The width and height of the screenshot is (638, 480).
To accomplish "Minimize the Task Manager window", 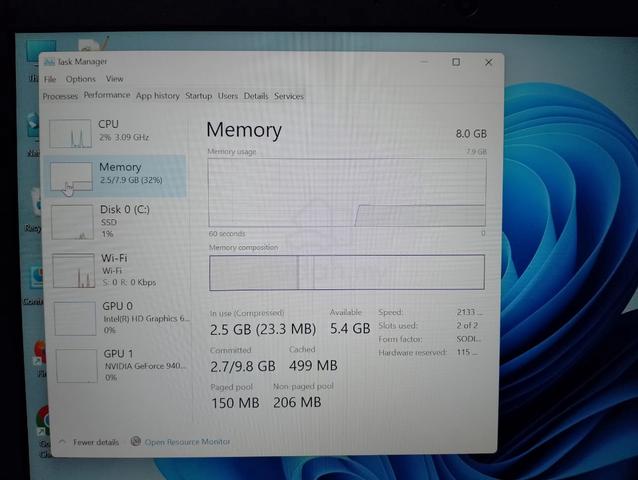I will [424, 62].
